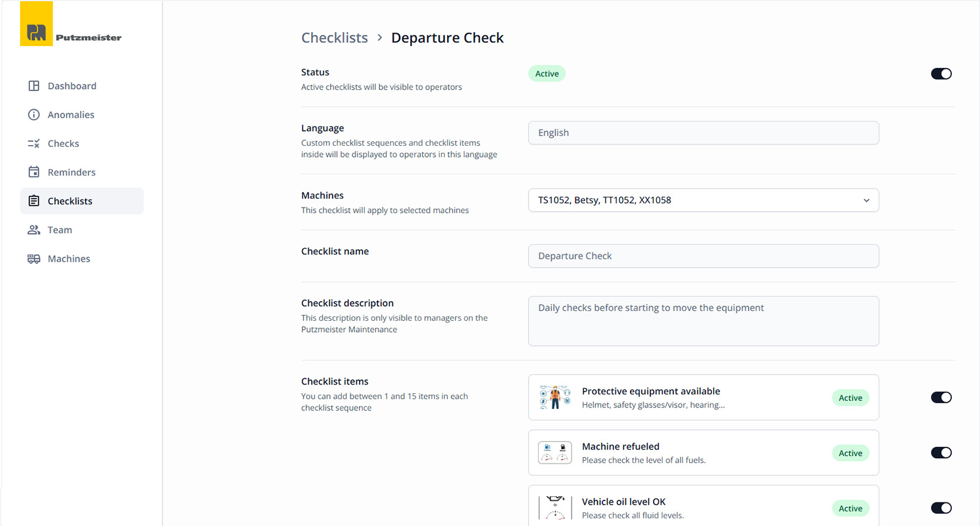980x526 pixels.
Task: Click the Checklist name input field
Action: coord(703,256)
